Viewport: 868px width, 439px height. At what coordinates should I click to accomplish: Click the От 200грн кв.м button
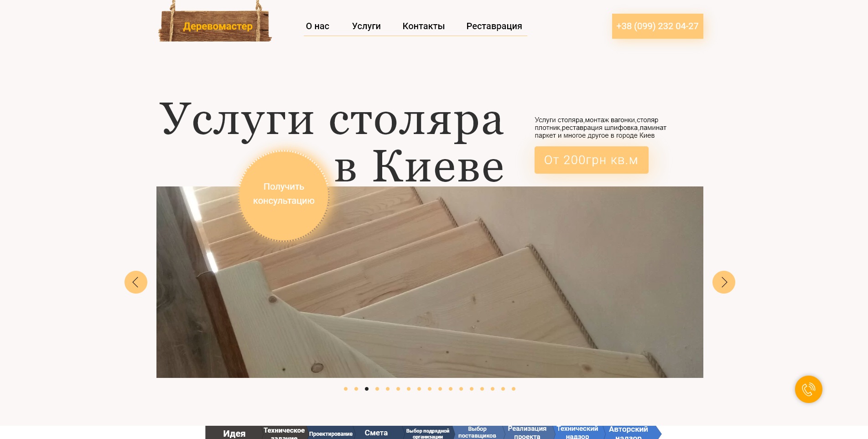591,160
